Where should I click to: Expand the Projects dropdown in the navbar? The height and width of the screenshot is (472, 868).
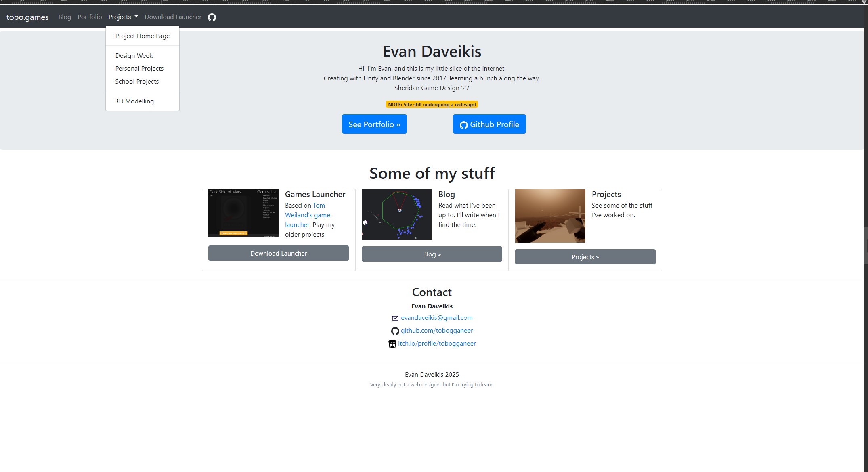123,17
